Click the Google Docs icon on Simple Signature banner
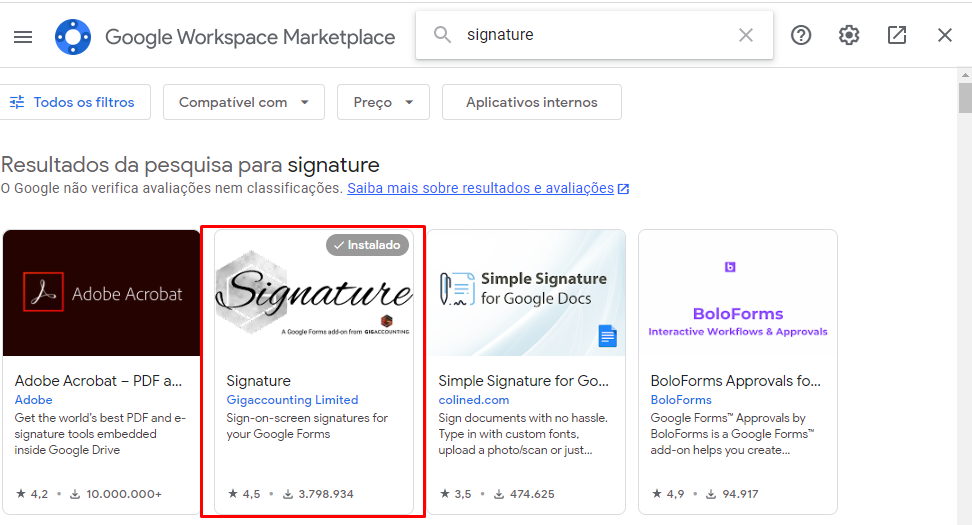The width and height of the screenshot is (972, 525). (x=608, y=336)
